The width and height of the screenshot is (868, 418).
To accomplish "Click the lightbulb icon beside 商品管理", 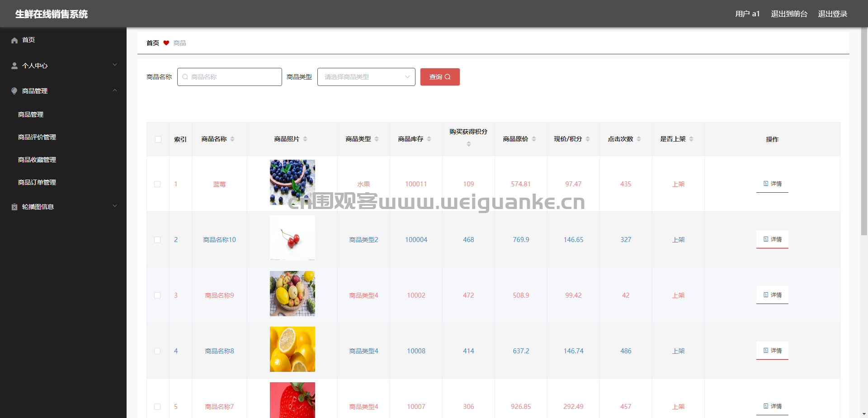I will [14, 91].
